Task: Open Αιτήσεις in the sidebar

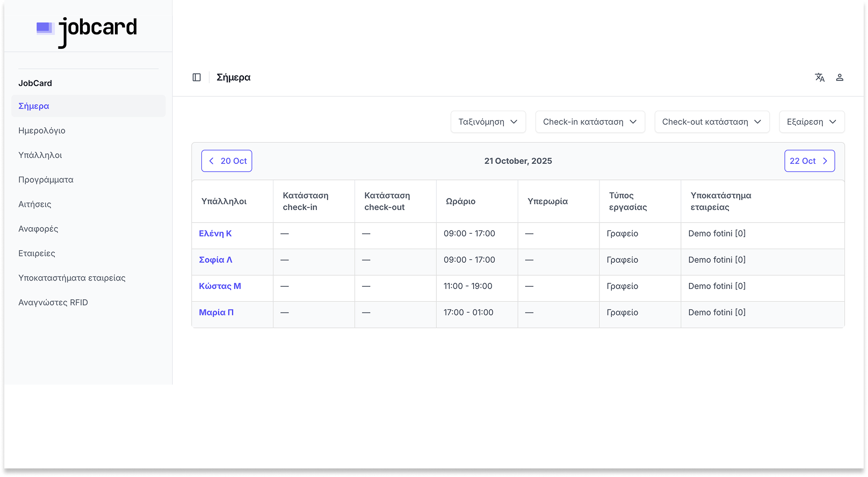Action: point(35,204)
